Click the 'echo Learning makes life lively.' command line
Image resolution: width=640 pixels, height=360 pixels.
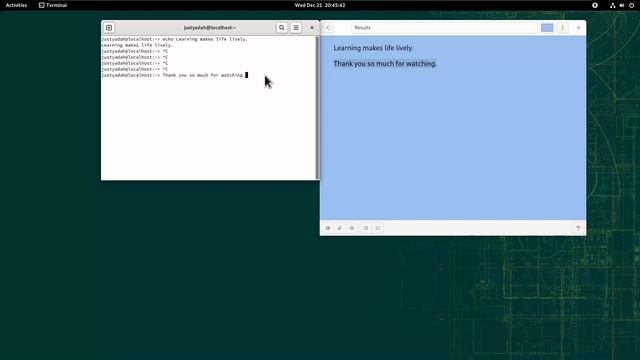click(174, 39)
